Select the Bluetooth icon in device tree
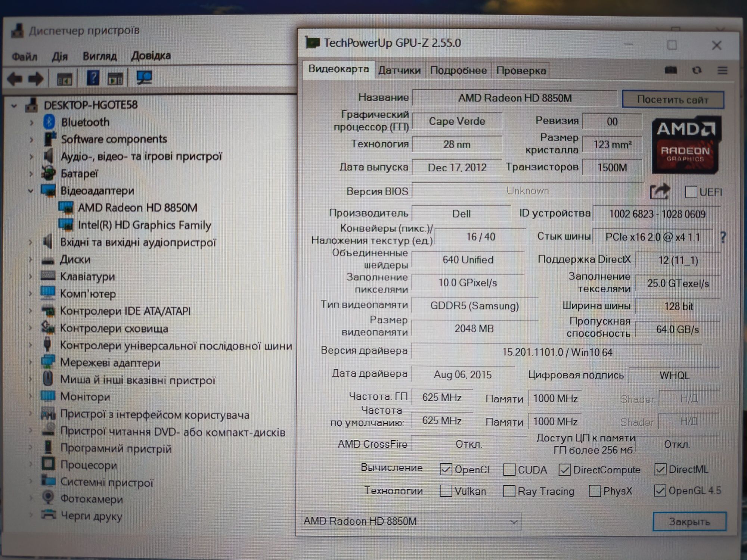The image size is (747, 560). pyautogui.click(x=49, y=122)
